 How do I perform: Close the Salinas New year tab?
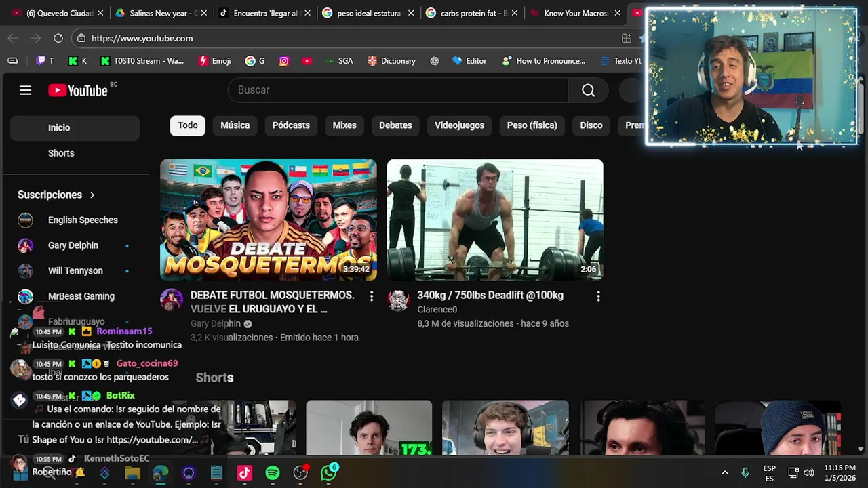click(204, 13)
